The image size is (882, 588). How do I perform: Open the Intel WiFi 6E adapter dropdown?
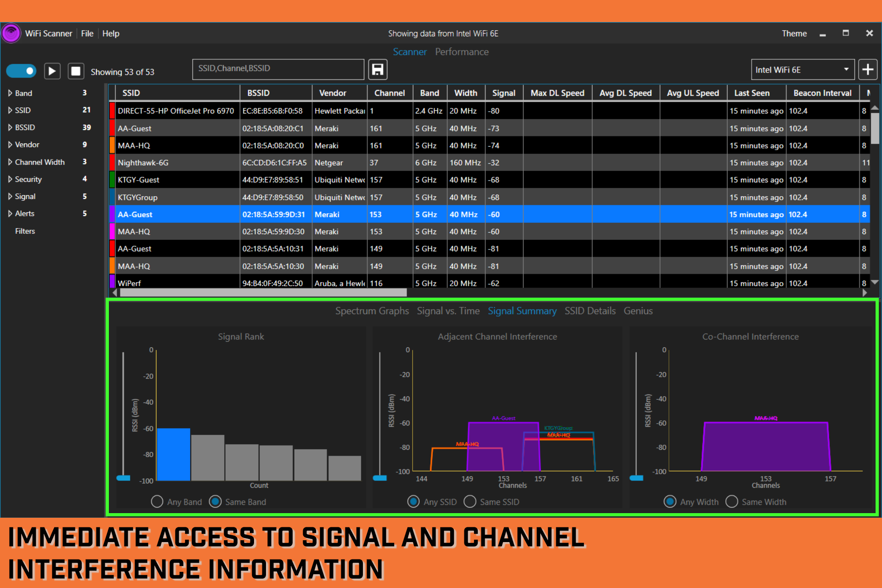pos(802,70)
